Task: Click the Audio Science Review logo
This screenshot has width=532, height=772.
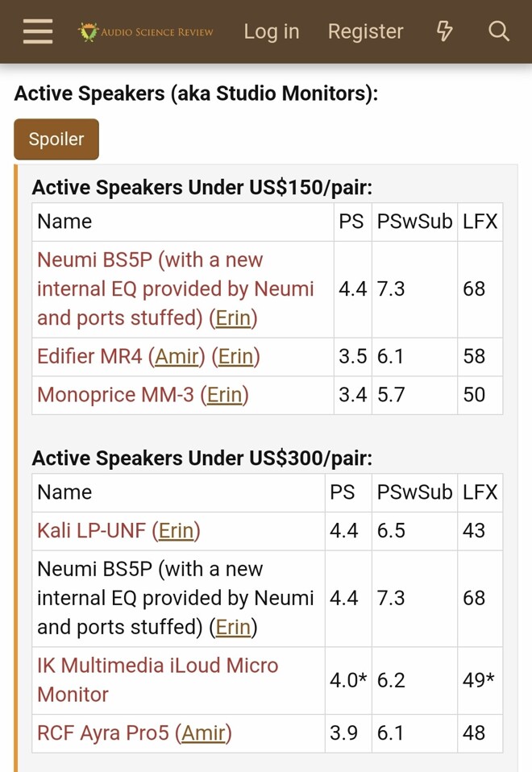Action: coord(147,32)
